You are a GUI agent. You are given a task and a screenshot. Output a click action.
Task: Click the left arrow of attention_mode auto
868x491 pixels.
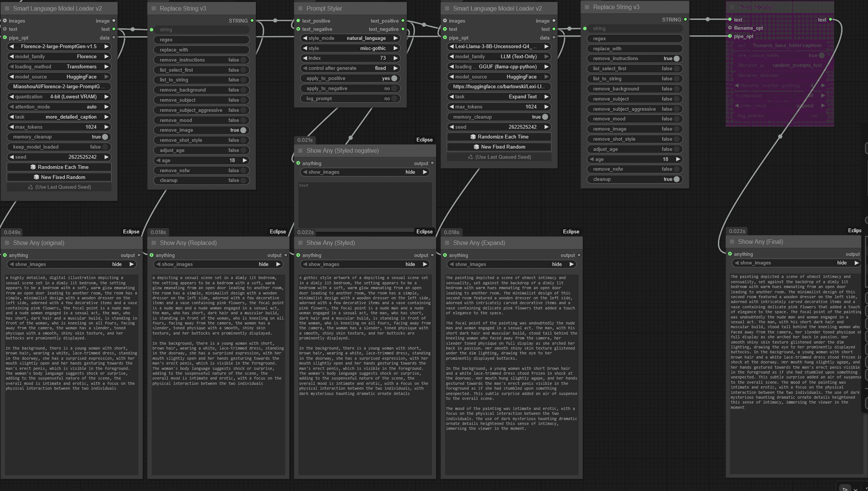12,107
